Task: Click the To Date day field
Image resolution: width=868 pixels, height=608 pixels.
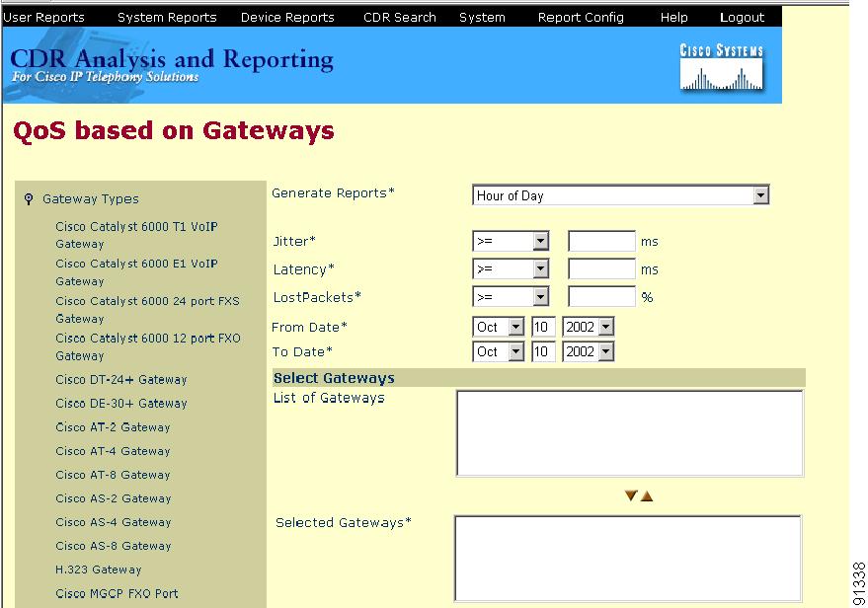Action: point(543,351)
